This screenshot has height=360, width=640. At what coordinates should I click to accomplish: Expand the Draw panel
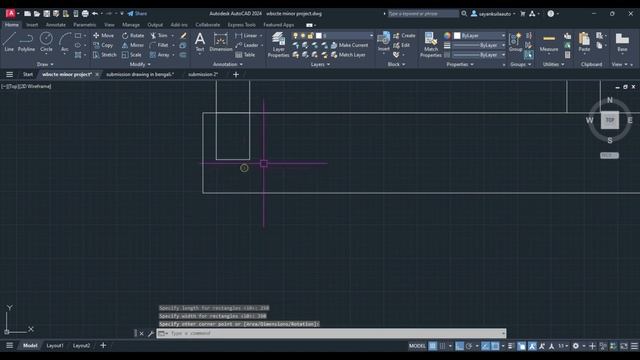[45, 64]
